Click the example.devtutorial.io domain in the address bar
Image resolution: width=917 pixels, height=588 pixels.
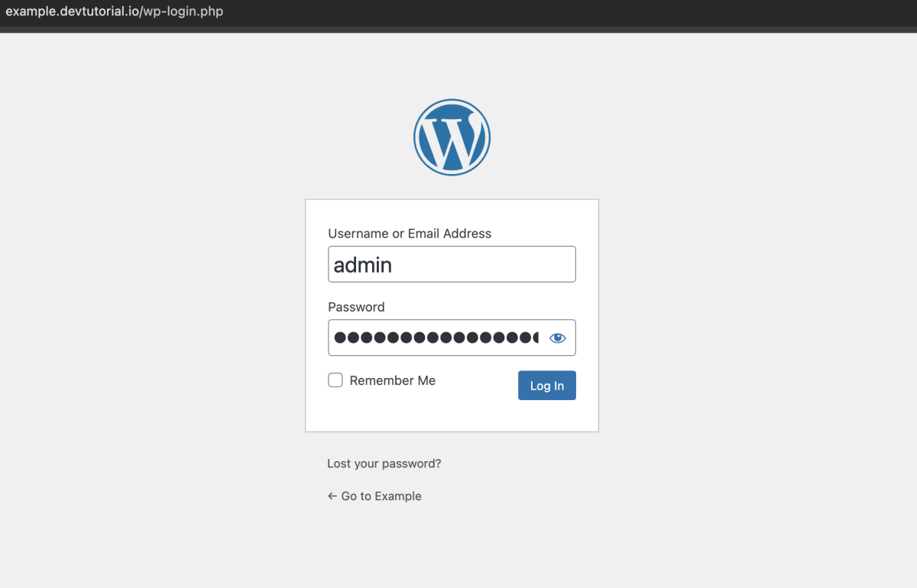(x=73, y=12)
